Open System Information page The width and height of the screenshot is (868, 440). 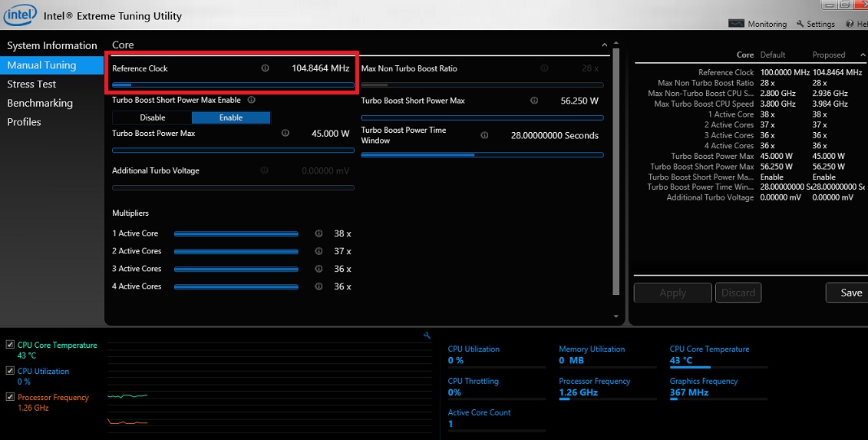(x=52, y=45)
